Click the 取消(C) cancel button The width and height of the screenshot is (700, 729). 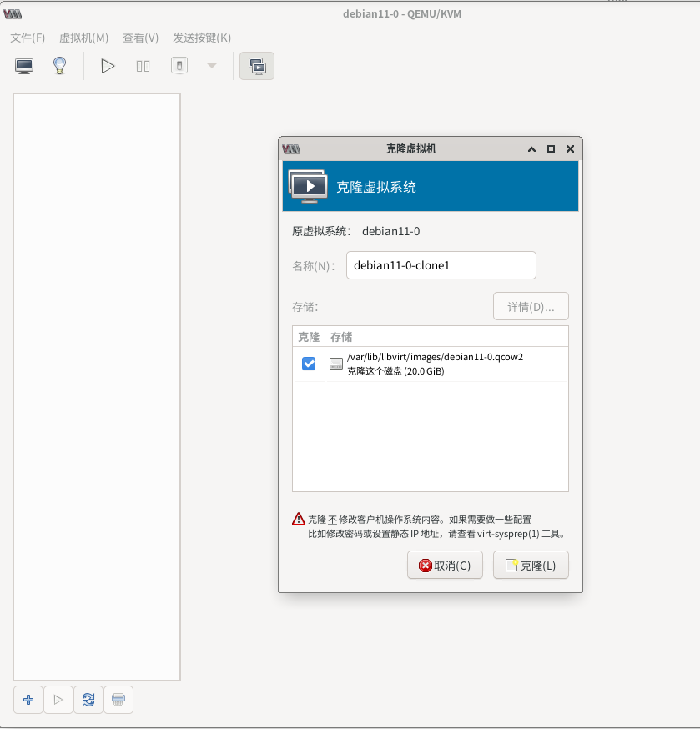point(445,565)
